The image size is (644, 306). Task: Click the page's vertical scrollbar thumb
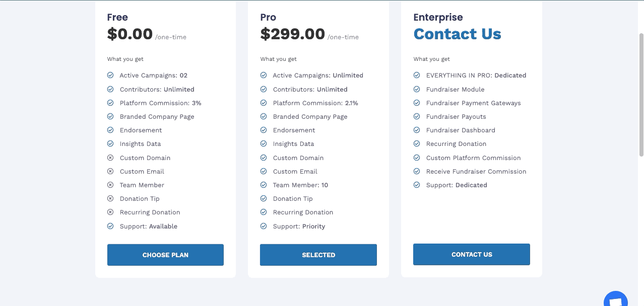pos(641,95)
